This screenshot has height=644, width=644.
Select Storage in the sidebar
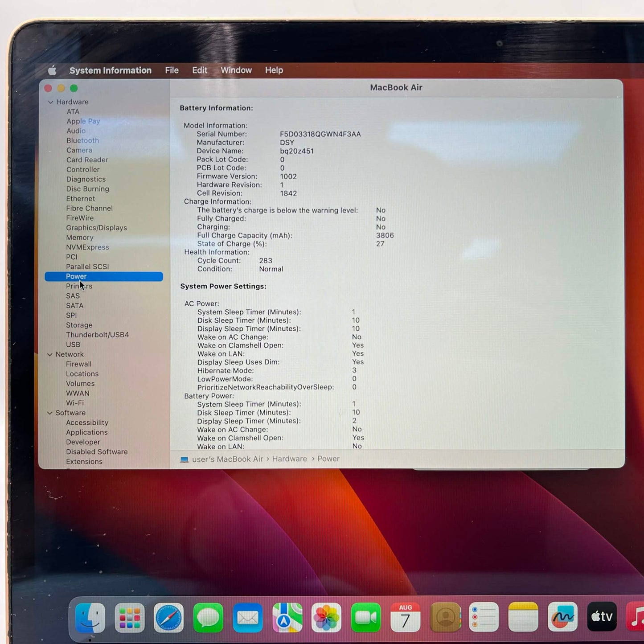pos(79,326)
